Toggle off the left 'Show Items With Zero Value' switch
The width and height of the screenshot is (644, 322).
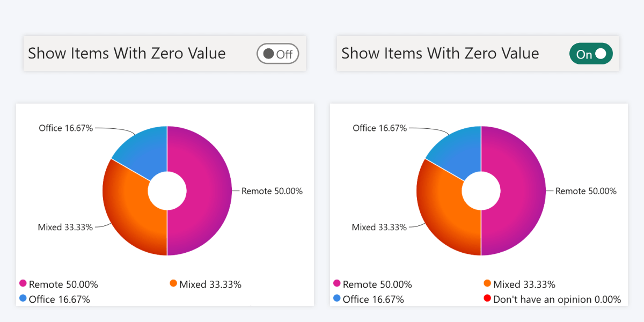[x=277, y=54]
